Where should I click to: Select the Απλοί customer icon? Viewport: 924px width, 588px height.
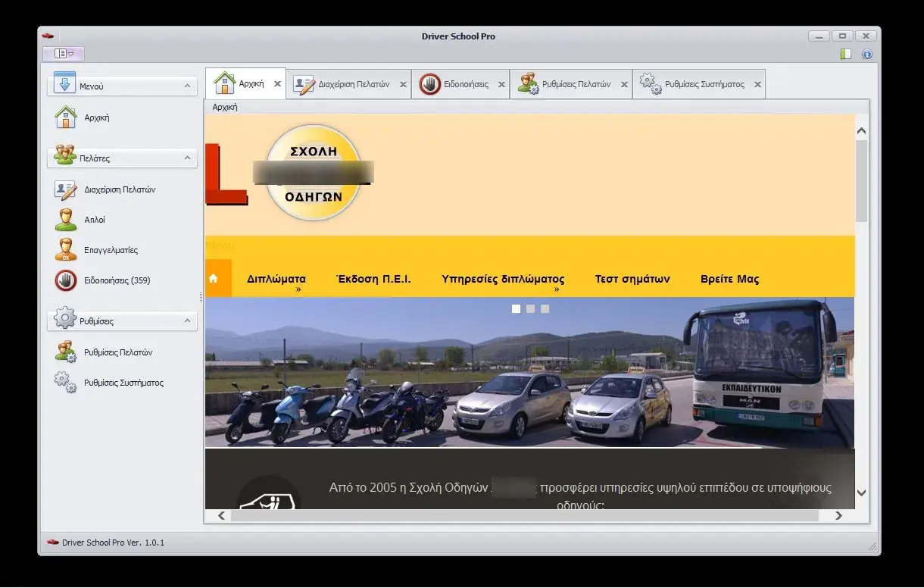(x=66, y=220)
